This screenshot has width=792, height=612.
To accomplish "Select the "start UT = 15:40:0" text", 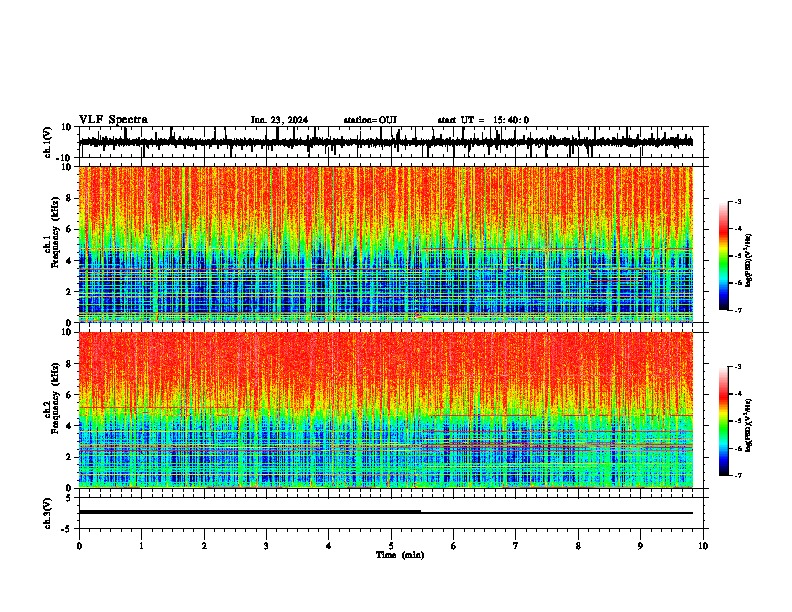I will (x=483, y=120).
